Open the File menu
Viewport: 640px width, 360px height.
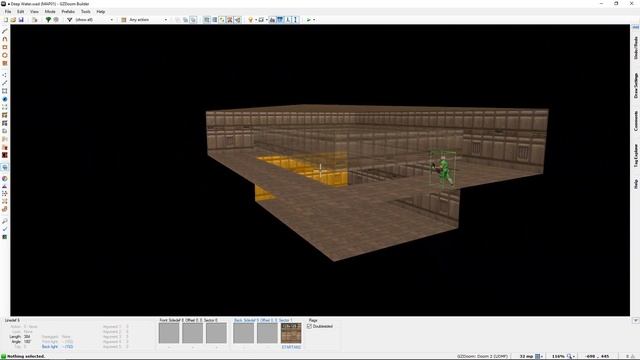tap(8, 11)
